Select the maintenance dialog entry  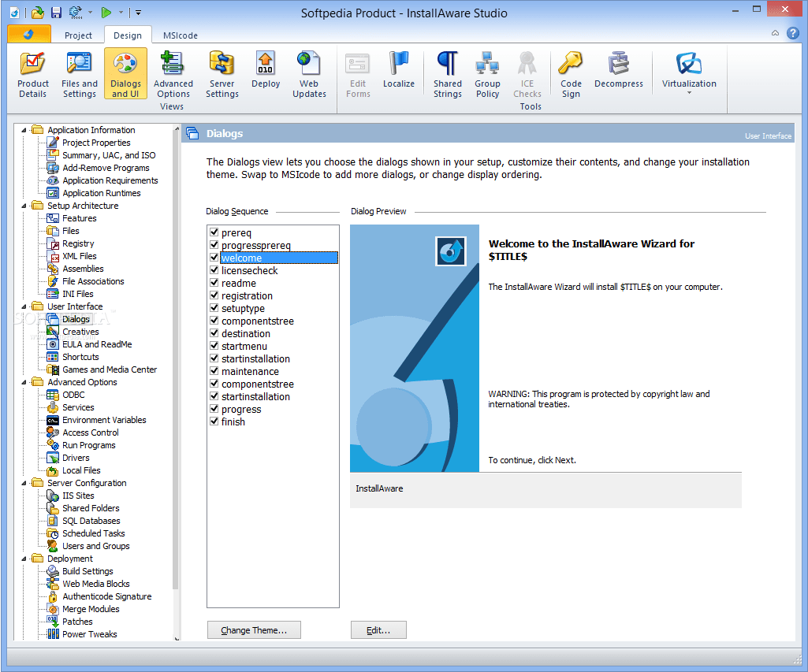[250, 371]
